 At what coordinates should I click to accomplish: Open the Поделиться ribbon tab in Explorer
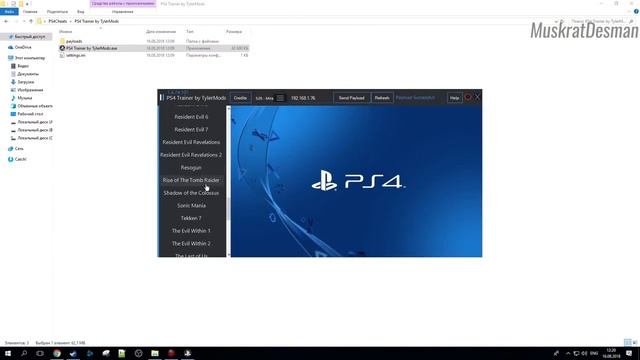click(57, 12)
